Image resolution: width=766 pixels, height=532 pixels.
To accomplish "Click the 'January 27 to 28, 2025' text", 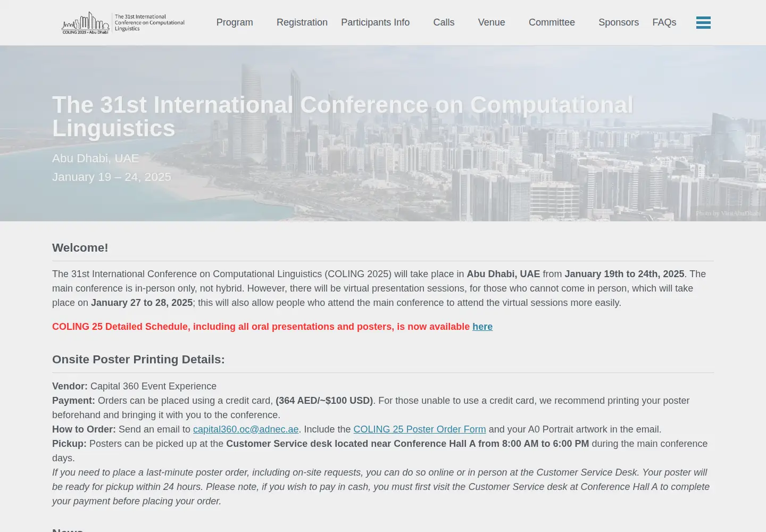I will (142, 303).
